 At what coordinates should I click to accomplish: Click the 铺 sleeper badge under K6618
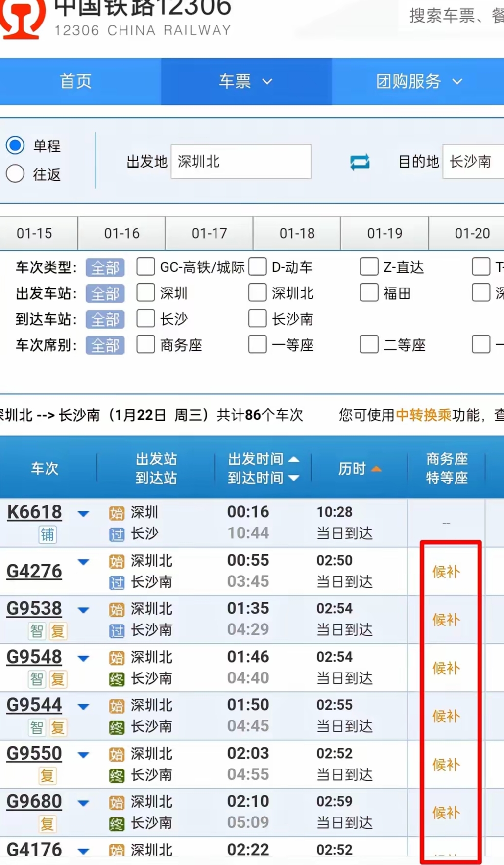[48, 534]
